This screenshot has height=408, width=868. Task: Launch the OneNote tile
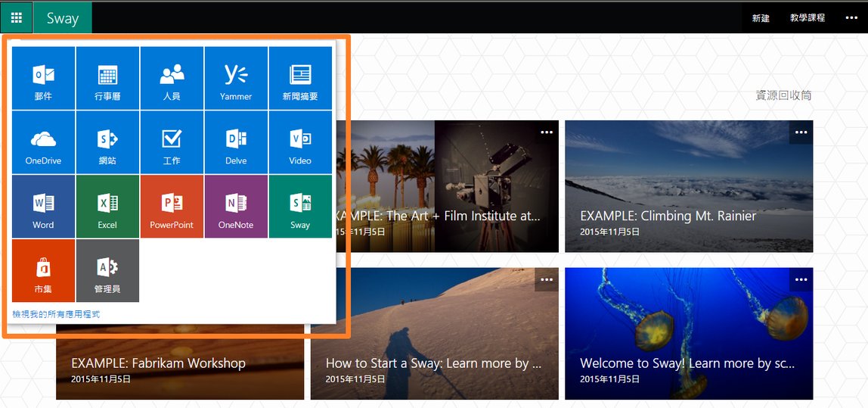[236, 206]
